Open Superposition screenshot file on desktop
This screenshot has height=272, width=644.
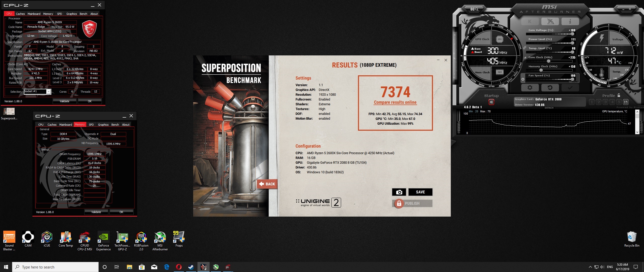coord(9,114)
